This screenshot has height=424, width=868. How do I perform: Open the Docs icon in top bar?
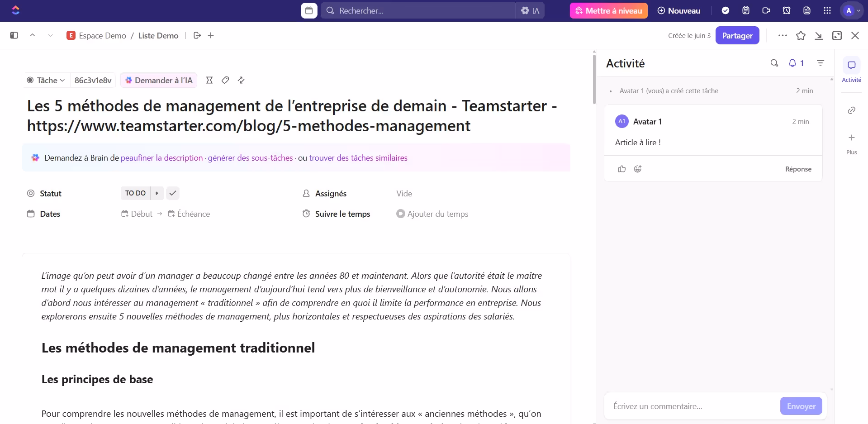[807, 10]
